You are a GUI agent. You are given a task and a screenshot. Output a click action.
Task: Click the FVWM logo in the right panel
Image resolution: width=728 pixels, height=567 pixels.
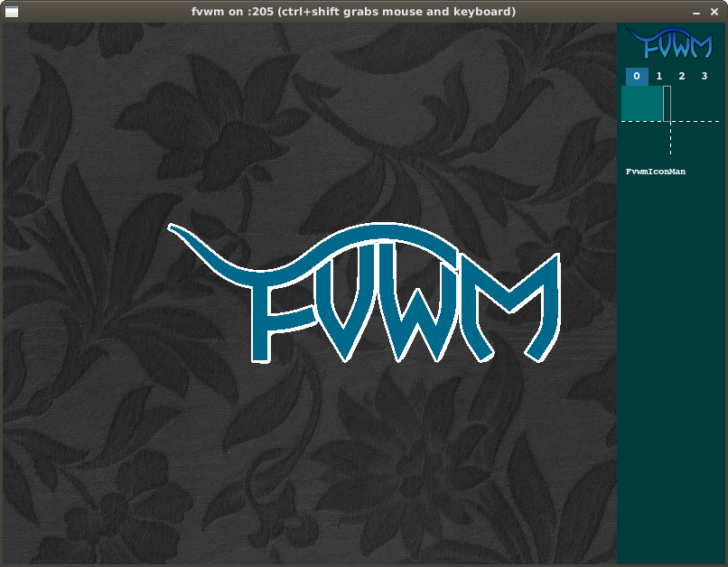coord(669,43)
